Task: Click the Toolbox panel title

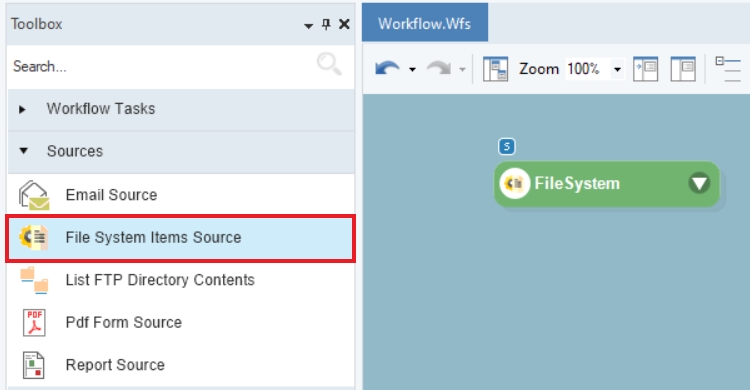Action: 37,24
